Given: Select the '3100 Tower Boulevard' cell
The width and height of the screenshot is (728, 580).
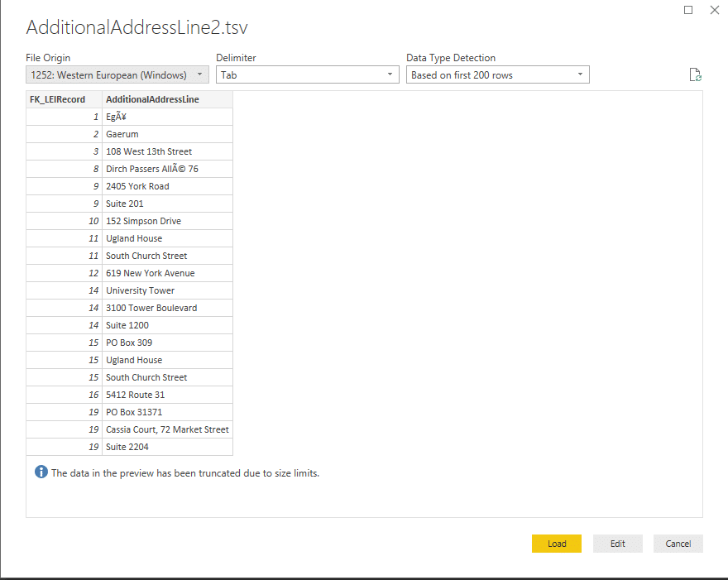Looking at the screenshot, I should pos(167,308).
